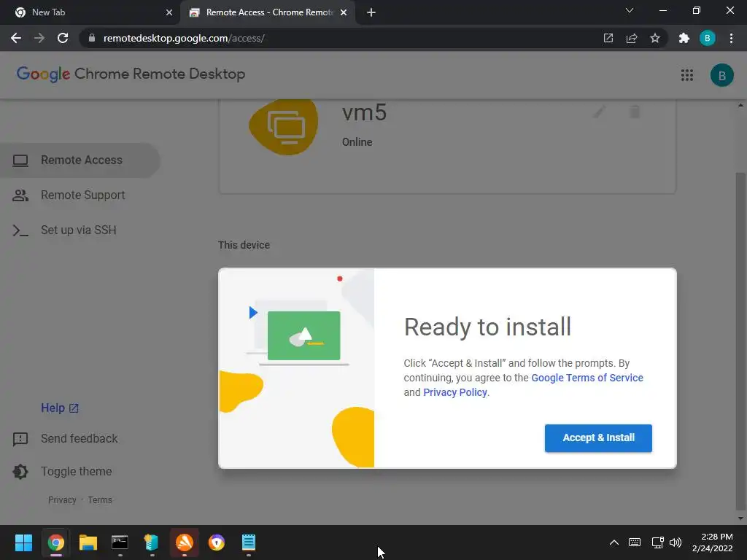
Task: Open orange swirl app in taskbar
Action: (x=185, y=542)
